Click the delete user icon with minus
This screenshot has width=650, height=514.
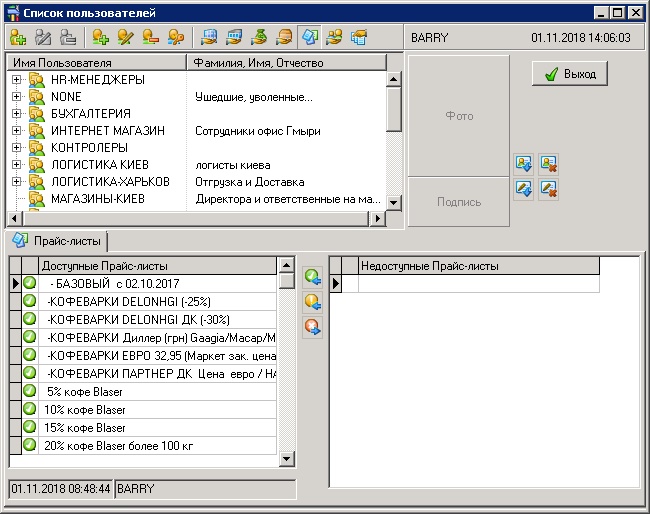150,38
